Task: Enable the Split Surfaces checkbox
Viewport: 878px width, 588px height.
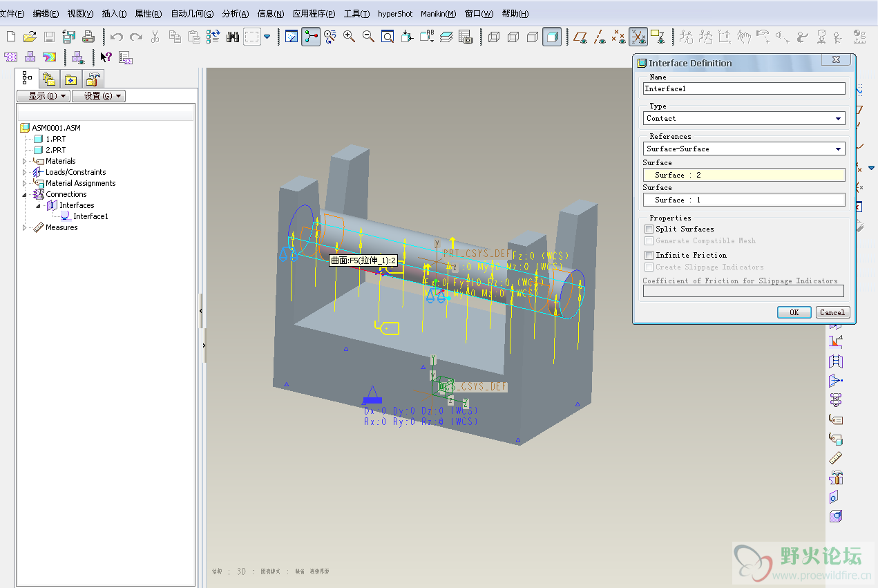Action: (649, 229)
